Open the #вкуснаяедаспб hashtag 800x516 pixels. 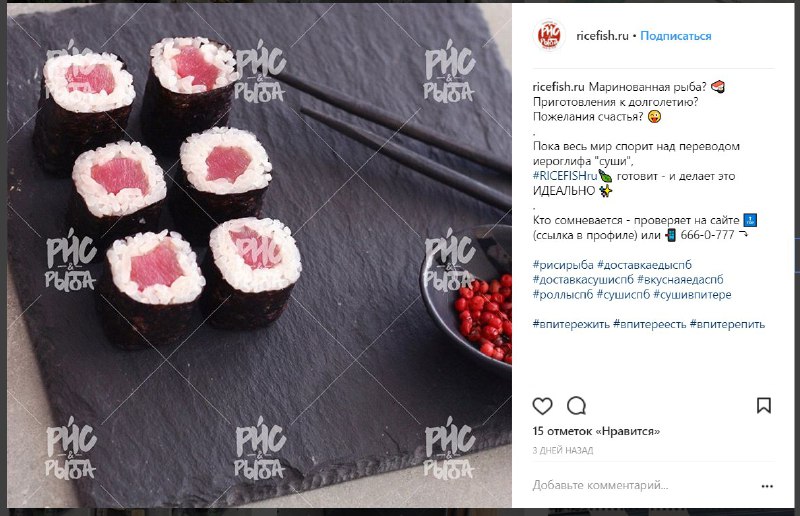pos(680,280)
